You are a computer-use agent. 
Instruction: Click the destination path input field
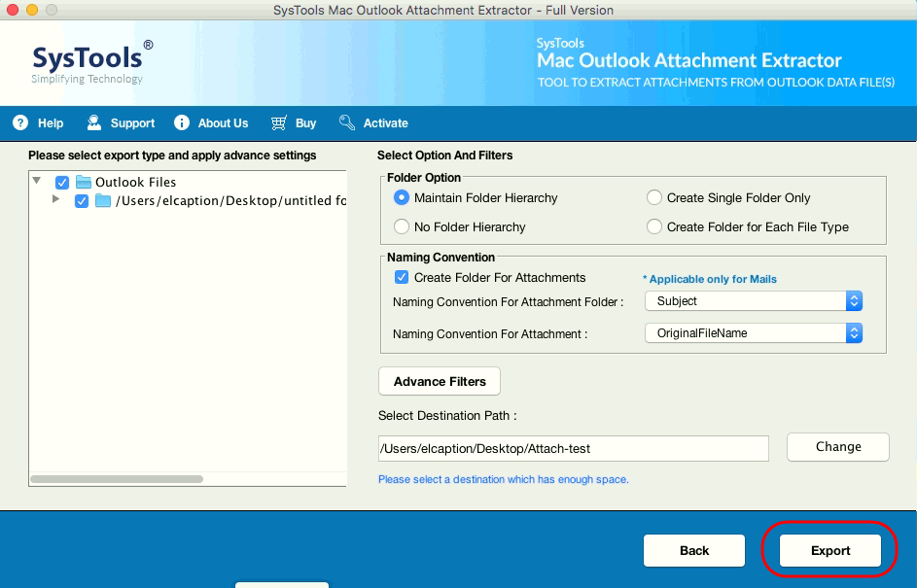(x=573, y=448)
